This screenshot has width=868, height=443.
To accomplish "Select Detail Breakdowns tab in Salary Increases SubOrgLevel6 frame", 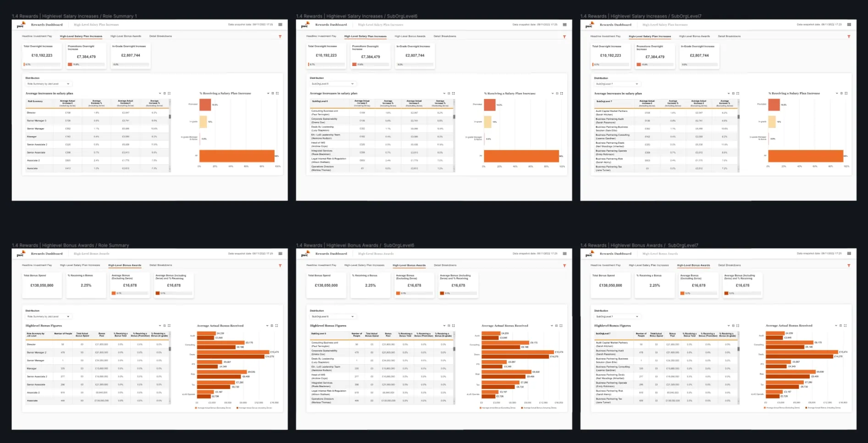I will pyautogui.click(x=445, y=36).
